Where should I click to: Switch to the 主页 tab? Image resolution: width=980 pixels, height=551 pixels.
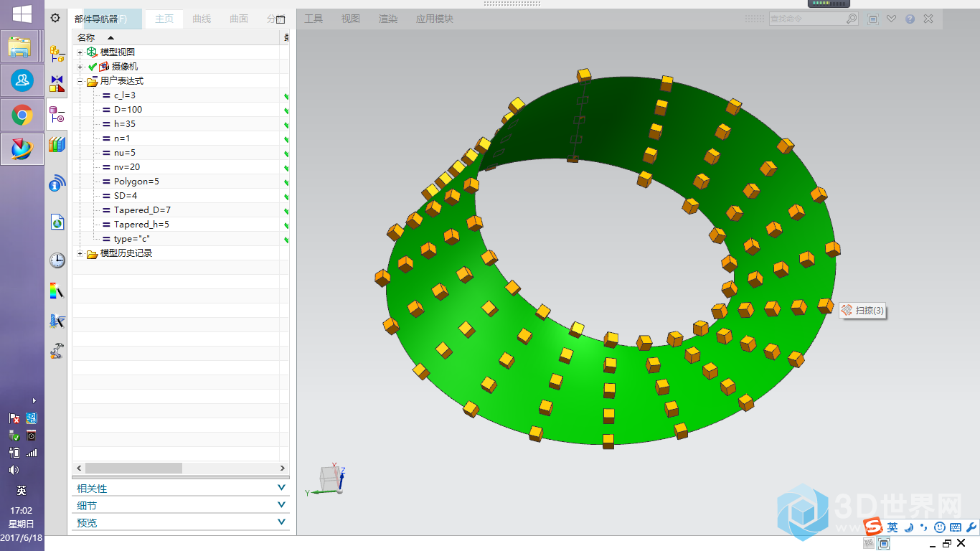point(164,19)
